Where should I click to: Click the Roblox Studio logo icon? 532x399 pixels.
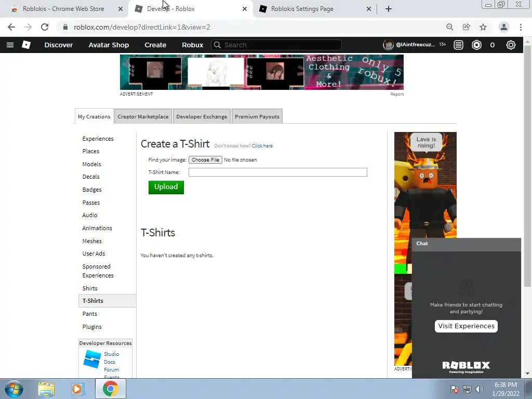click(92, 360)
